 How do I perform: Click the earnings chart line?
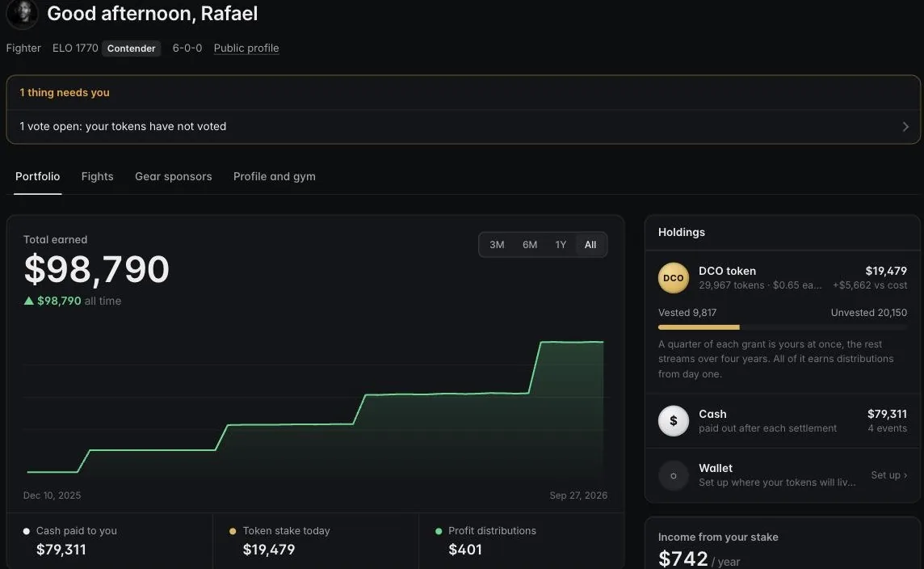coord(315,408)
